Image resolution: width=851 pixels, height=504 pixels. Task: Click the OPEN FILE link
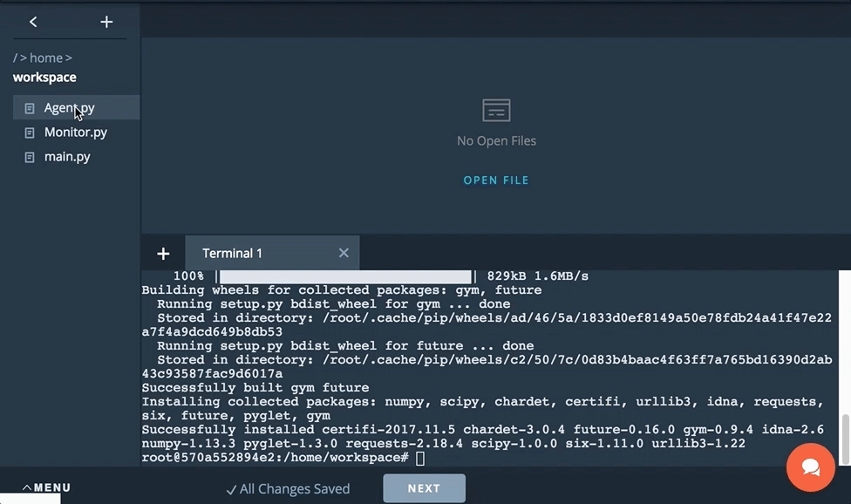pyautogui.click(x=496, y=180)
